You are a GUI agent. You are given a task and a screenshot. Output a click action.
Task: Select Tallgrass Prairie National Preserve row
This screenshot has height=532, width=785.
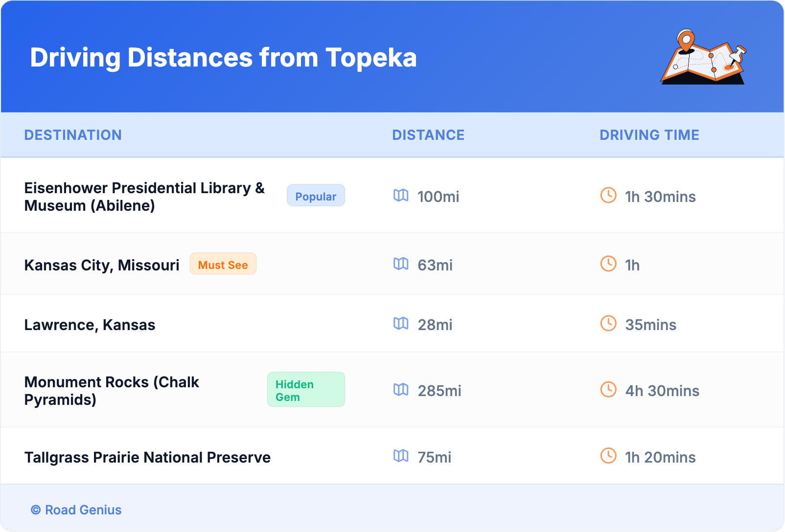tap(147, 457)
